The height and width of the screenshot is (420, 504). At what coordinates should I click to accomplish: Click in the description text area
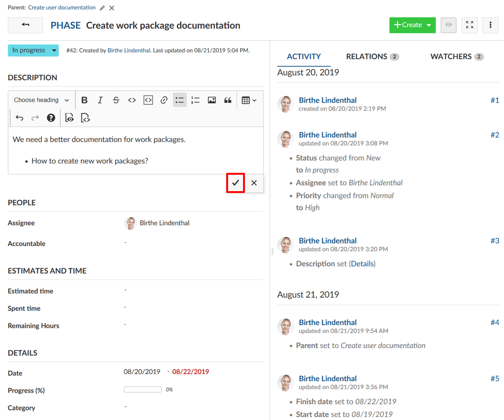coord(136,150)
